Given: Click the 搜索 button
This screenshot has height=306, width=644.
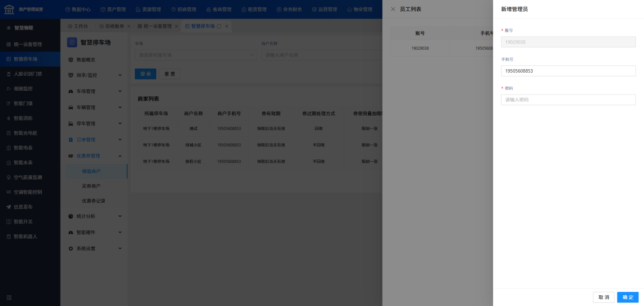Looking at the screenshot, I should pyautogui.click(x=146, y=74).
